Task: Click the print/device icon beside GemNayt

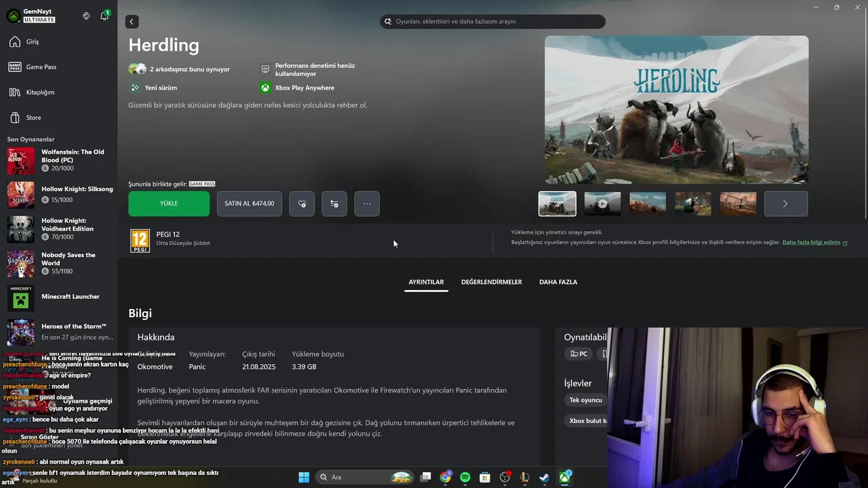Action: [86, 16]
